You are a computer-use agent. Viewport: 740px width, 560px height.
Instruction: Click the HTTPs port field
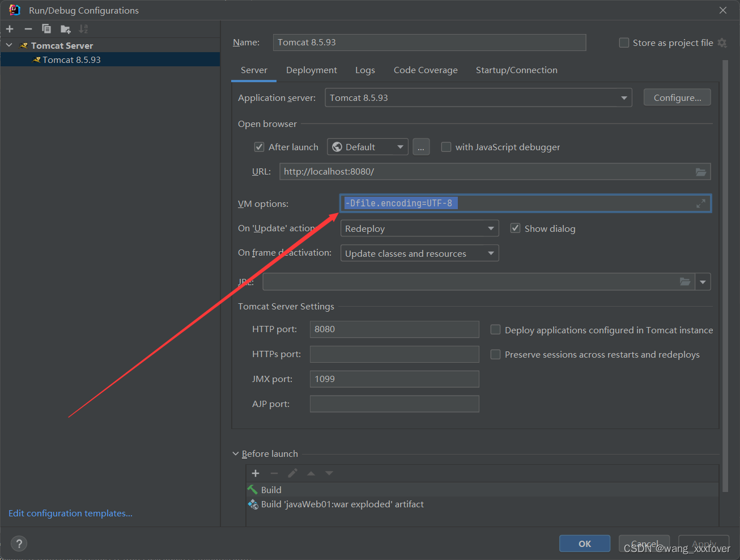pyautogui.click(x=394, y=354)
